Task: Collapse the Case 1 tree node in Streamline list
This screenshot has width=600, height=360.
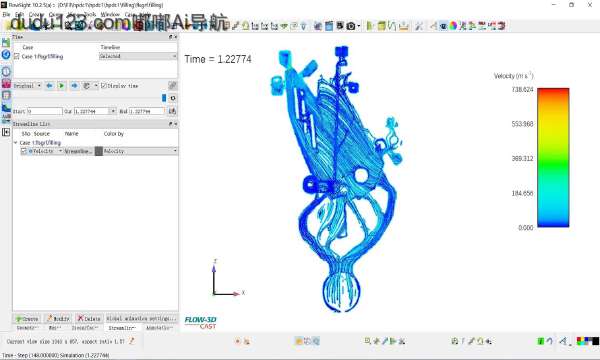Action: coord(16,142)
